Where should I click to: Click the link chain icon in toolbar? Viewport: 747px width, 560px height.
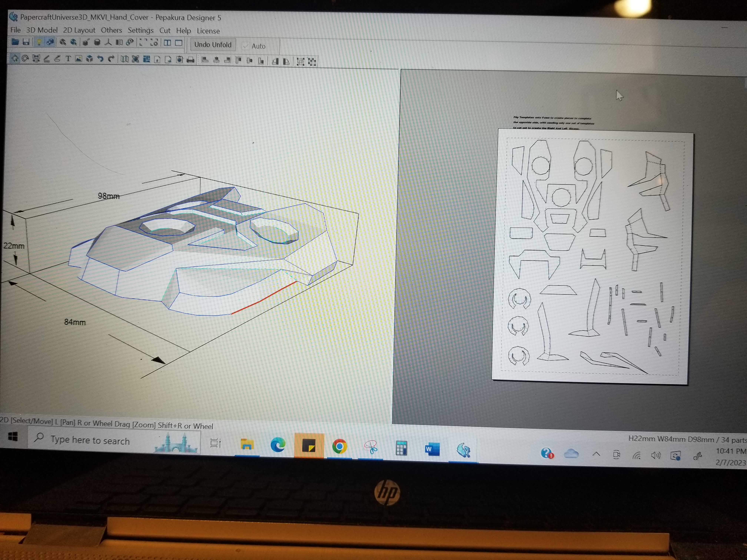pos(130,42)
